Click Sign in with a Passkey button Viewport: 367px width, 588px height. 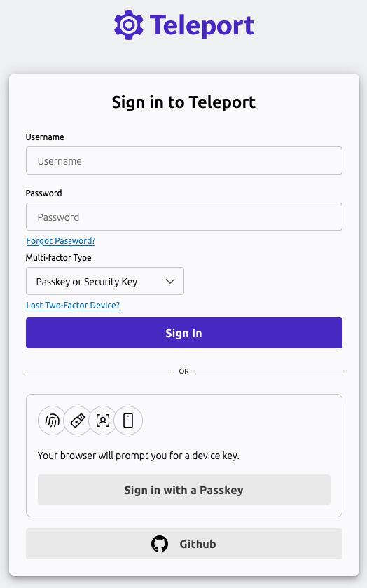pos(184,490)
